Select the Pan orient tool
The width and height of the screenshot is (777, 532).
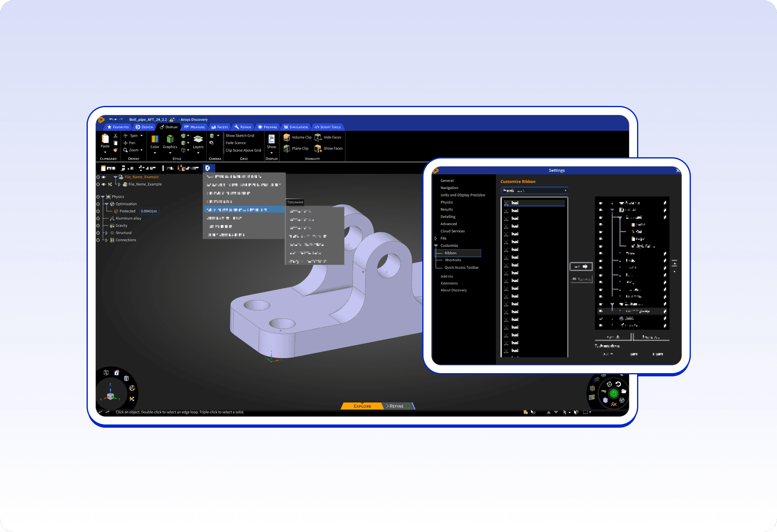click(x=129, y=143)
